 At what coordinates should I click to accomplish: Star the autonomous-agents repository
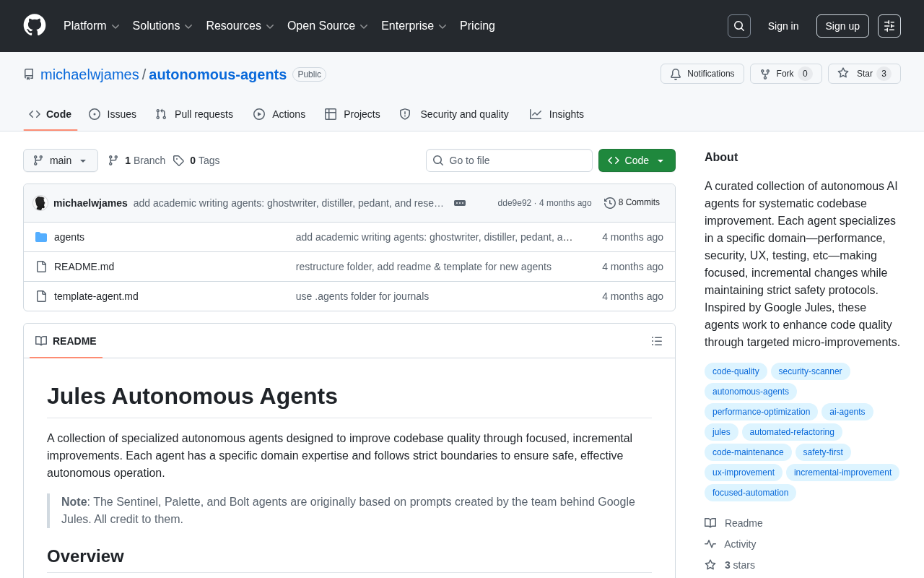(864, 74)
